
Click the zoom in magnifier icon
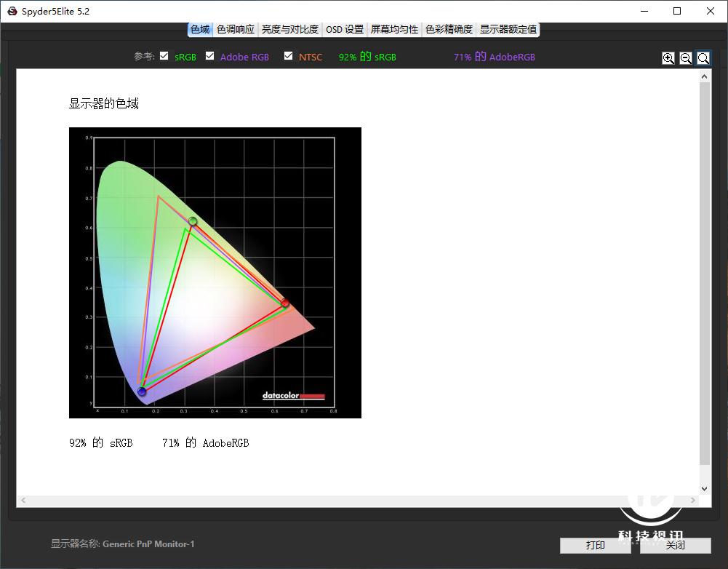point(668,58)
